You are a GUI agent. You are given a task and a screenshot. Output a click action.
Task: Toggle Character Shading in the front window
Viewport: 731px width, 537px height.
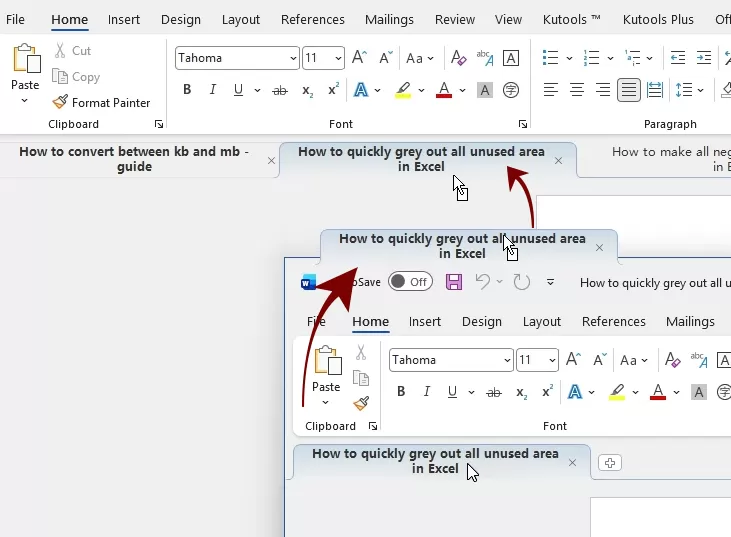[x=698, y=392]
